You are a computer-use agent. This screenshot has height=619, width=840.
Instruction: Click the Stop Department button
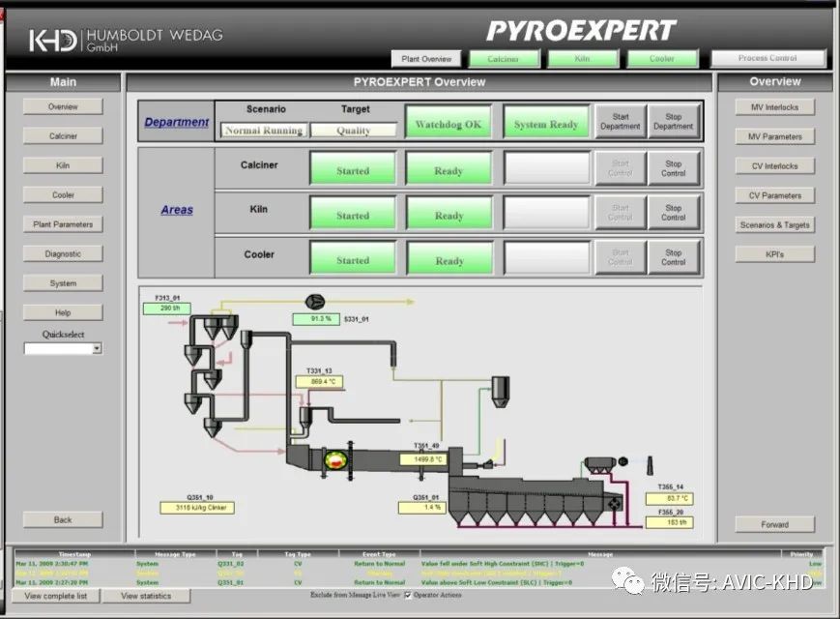pos(673,122)
